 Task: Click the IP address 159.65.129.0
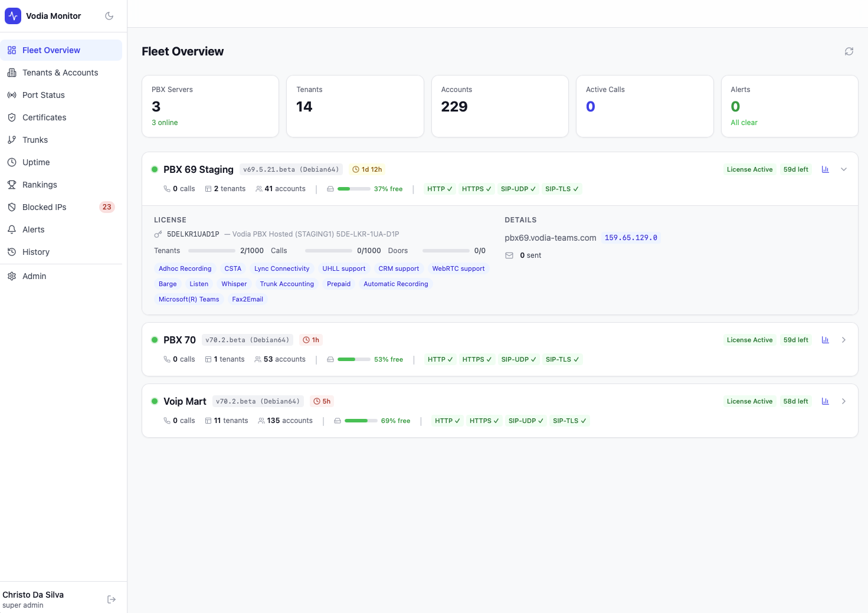631,238
